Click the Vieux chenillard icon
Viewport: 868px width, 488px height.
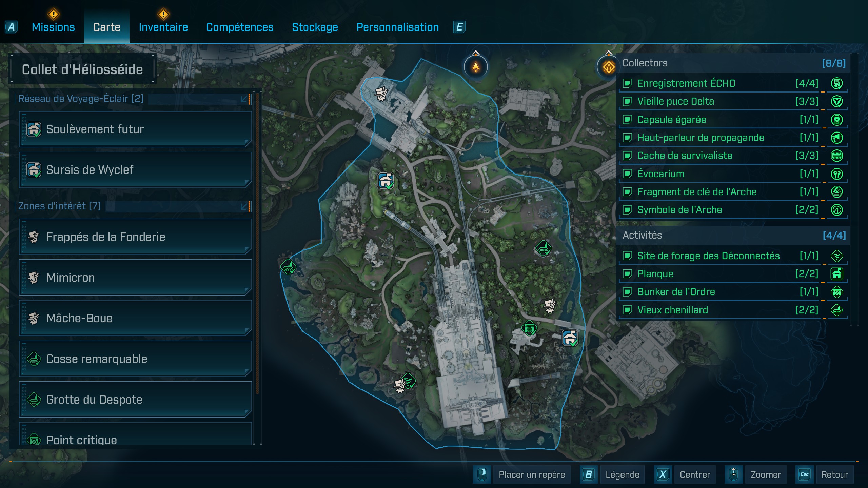[x=837, y=310]
